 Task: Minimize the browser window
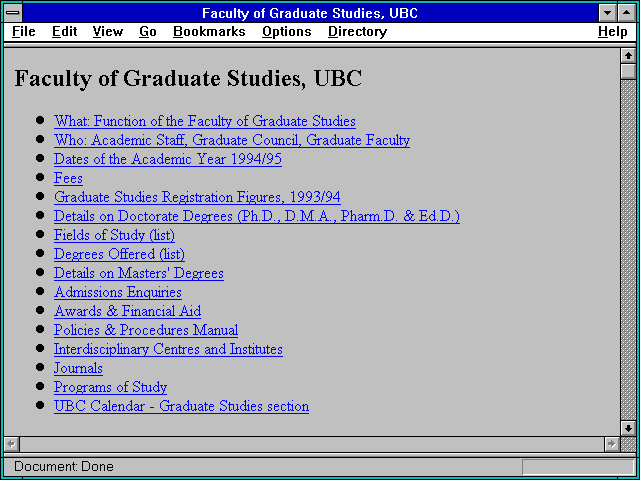coord(607,13)
